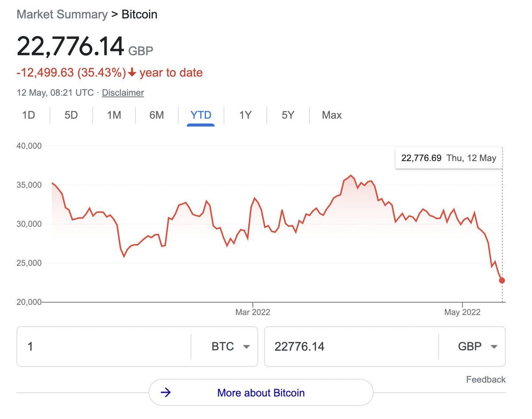Click the arrow icon beside More about Bitcoin
Screen dimensions: 532x419
tap(166, 393)
